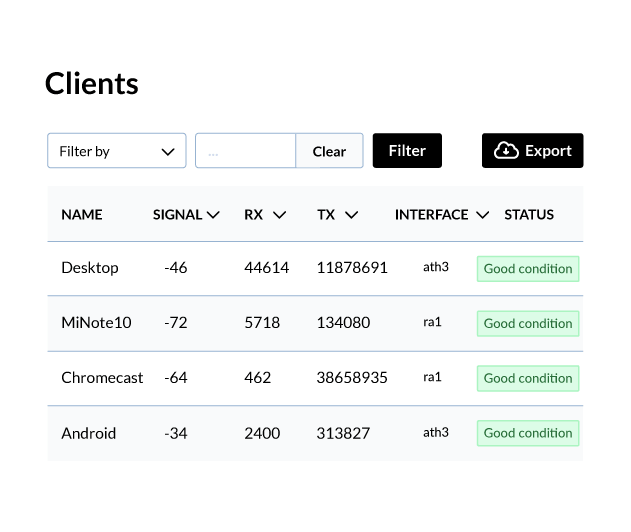This screenshot has width=631, height=532.
Task: Clear the filter text
Action: coord(329,151)
